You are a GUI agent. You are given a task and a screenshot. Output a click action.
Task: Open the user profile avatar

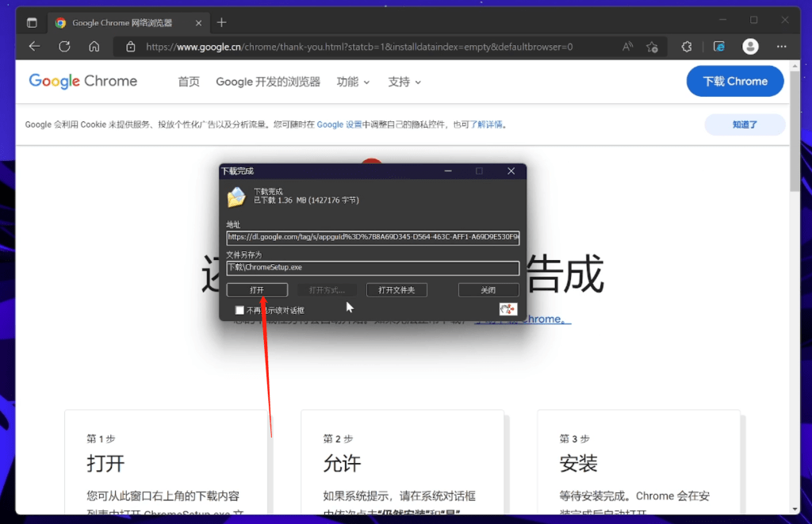(x=750, y=47)
